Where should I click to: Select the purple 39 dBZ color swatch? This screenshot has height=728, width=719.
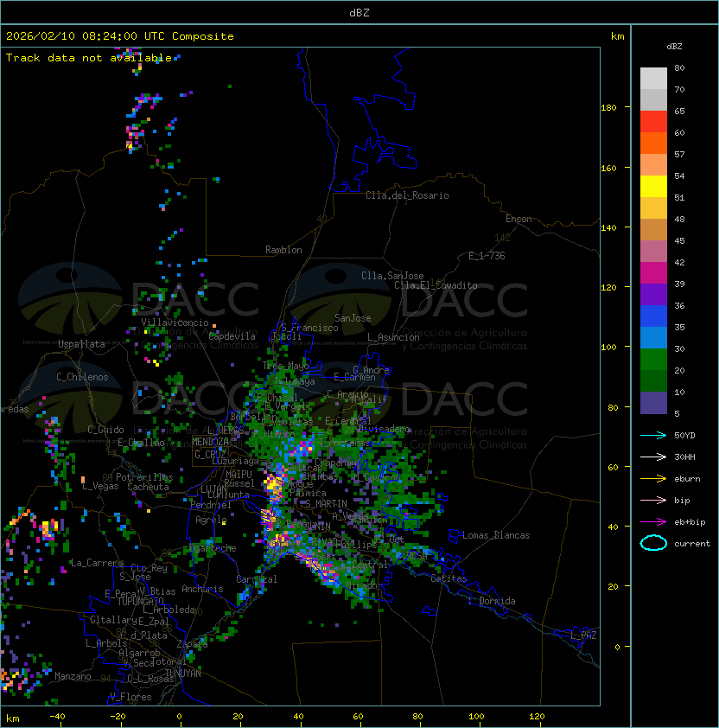(653, 294)
